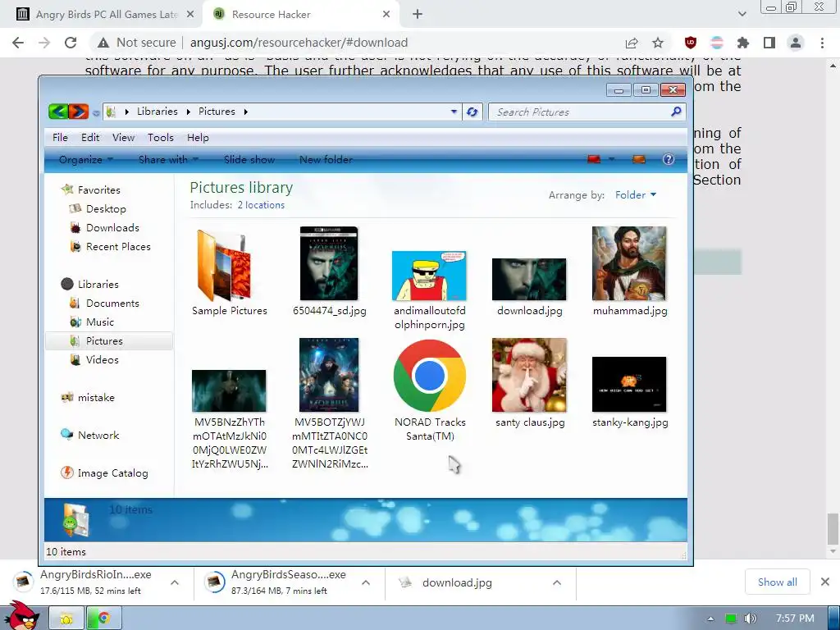This screenshot has height=630, width=840.
Task: Click in the Search Pictures field
Action: click(582, 112)
